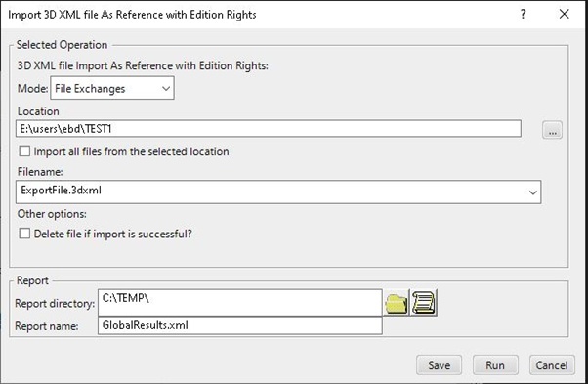
Task: Click the help question mark icon
Action: [x=524, y=15]
